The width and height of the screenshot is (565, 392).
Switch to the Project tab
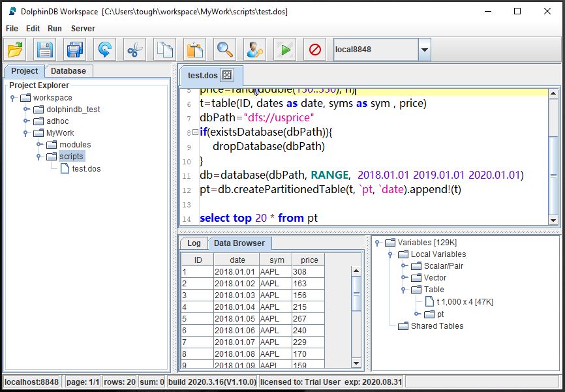coord(24,71)
